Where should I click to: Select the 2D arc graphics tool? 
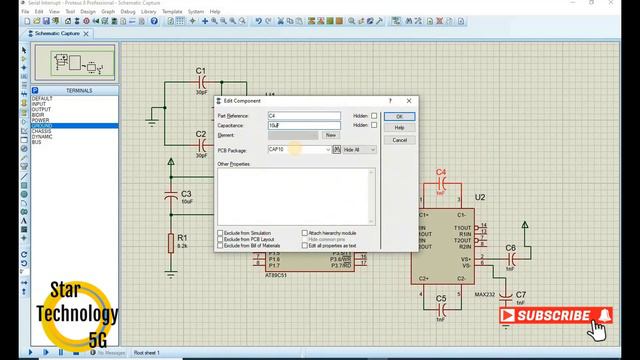[24, 203]
